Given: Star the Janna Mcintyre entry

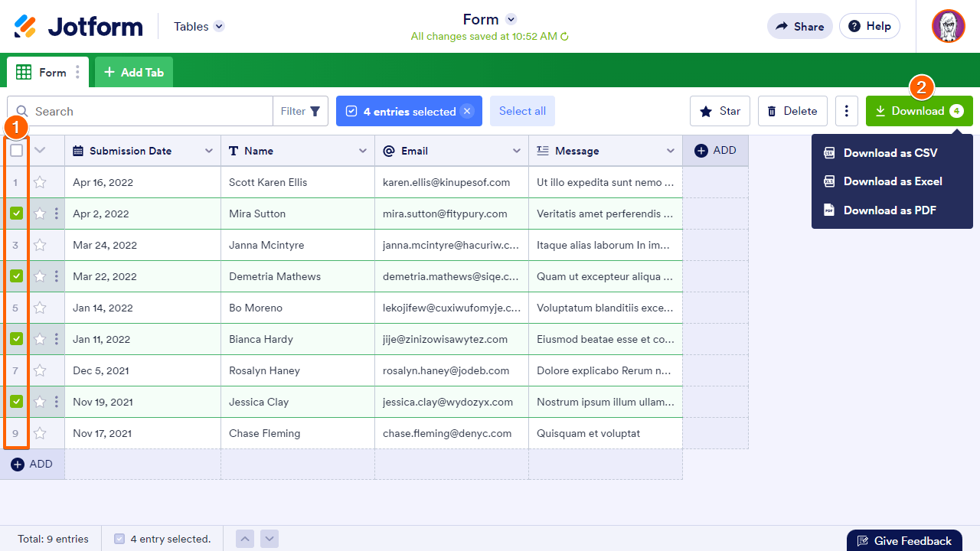Looking at the screenshot, I should coord(40,245).
